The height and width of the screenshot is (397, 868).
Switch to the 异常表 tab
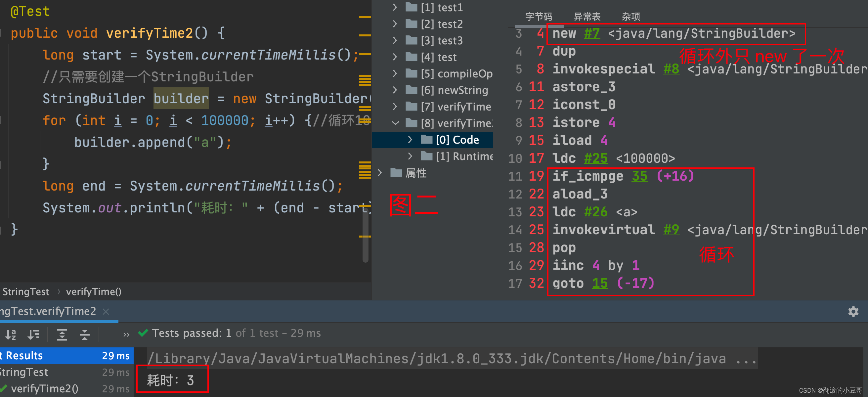click(586, 17)
